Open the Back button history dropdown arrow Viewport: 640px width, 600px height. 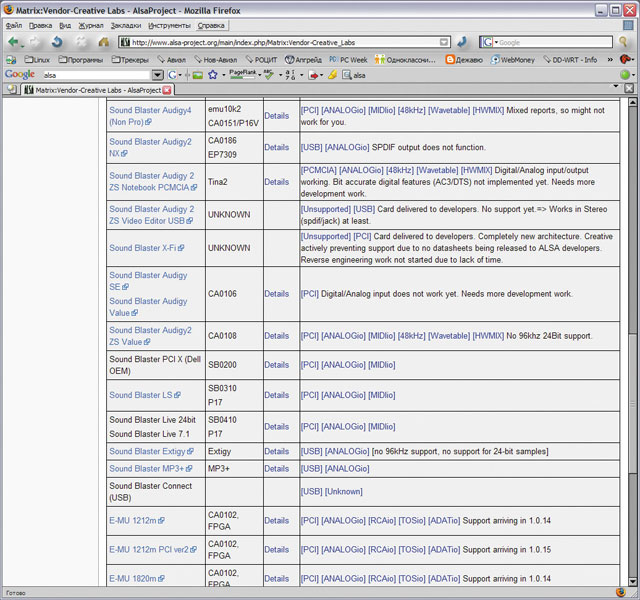point(22,44)
